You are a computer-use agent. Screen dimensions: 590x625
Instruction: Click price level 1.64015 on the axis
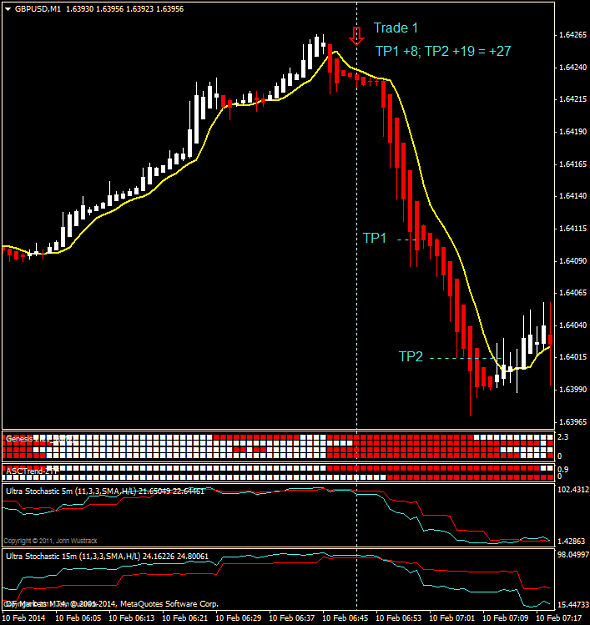coord(573,357)
